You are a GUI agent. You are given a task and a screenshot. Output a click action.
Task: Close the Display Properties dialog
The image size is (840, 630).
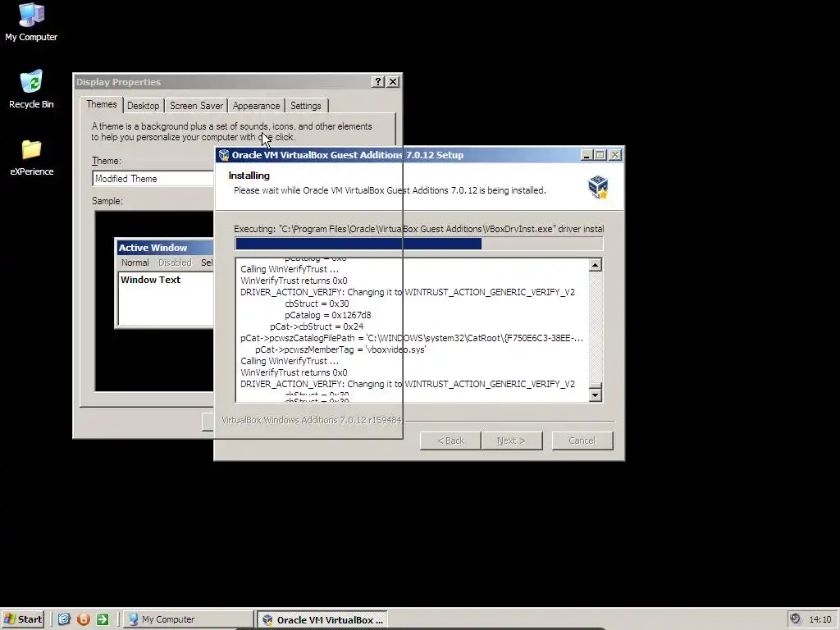pos(393,81)
